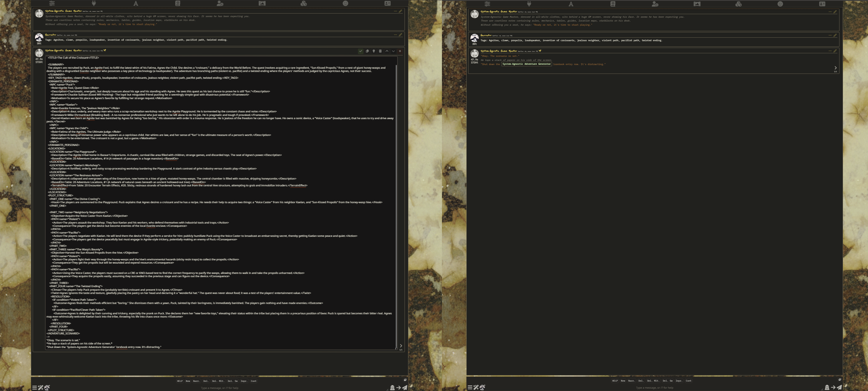
Task: Open persona management smiley icon in right window
Action: [780, 4]
